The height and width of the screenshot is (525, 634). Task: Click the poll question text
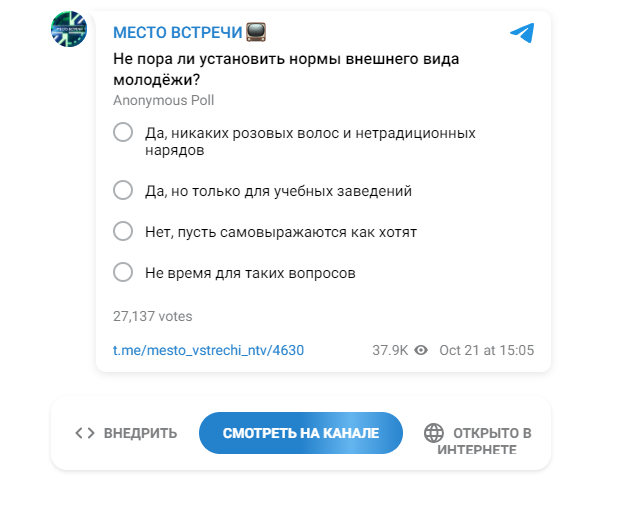(286, 69)
